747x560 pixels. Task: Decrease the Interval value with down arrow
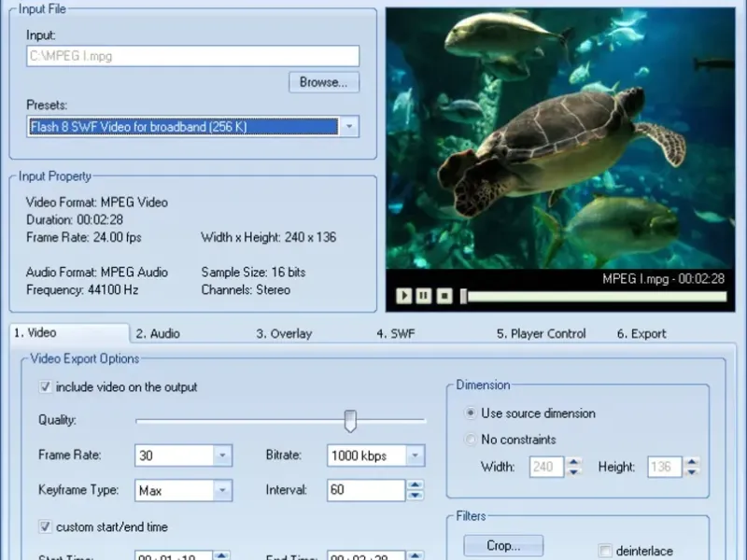pos(415,496)
